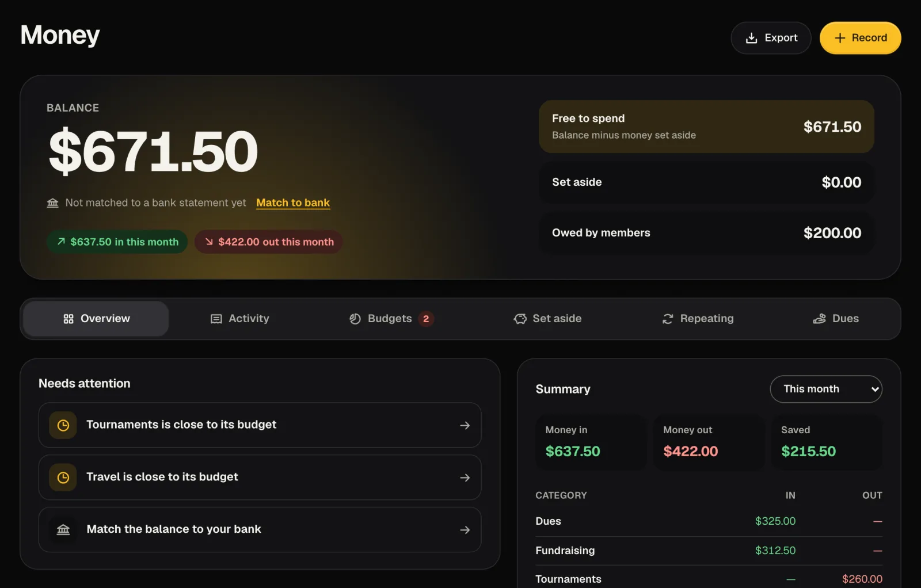Go to the Repeating tab

pos(698,319)
